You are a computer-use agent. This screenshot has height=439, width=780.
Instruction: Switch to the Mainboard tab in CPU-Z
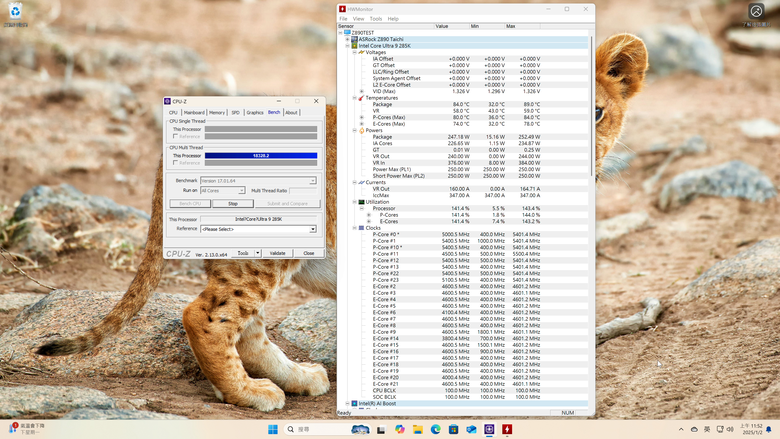[194, 112]
